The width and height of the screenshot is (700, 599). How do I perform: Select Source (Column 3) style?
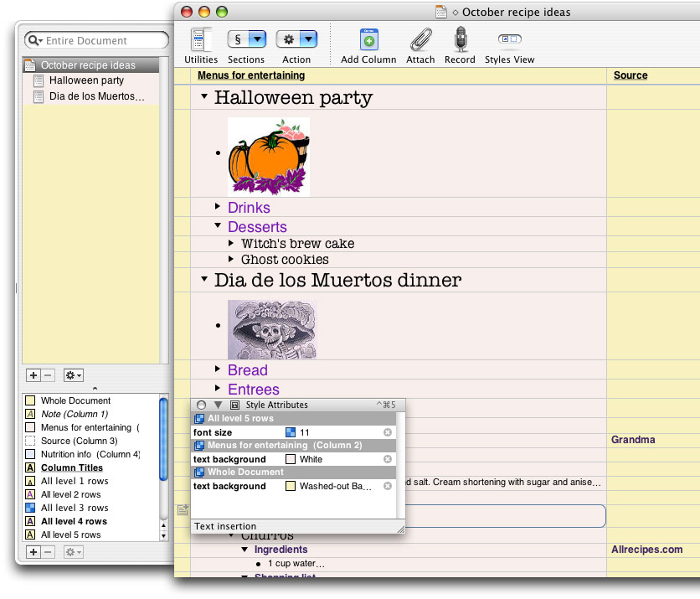90,441
